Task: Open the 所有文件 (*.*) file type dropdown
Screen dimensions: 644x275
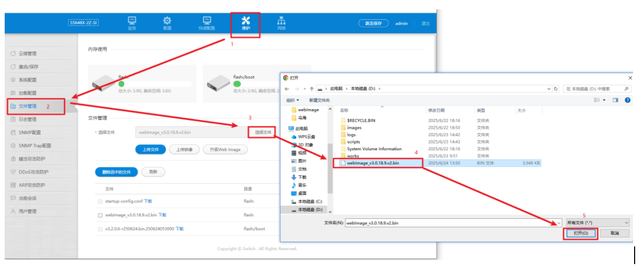Action: (x=598, y=222)
